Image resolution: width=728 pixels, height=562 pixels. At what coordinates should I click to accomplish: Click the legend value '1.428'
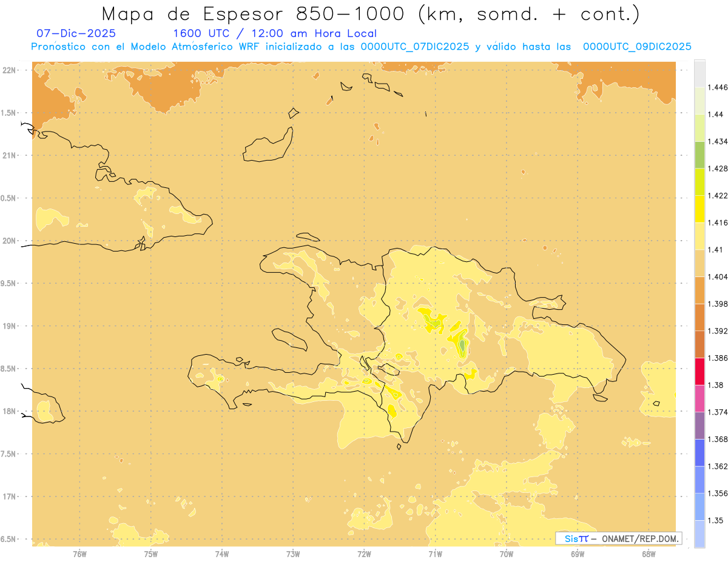click(x=718, y=169)
